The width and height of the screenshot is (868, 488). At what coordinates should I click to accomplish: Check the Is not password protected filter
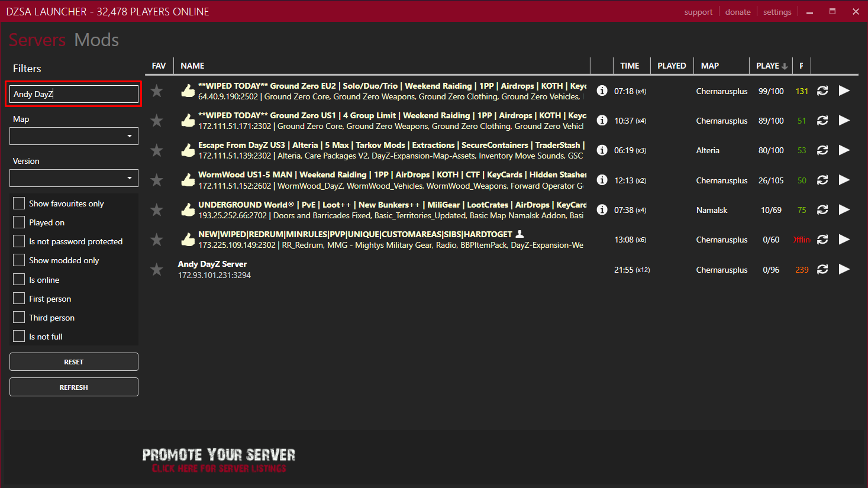(18, 241)
